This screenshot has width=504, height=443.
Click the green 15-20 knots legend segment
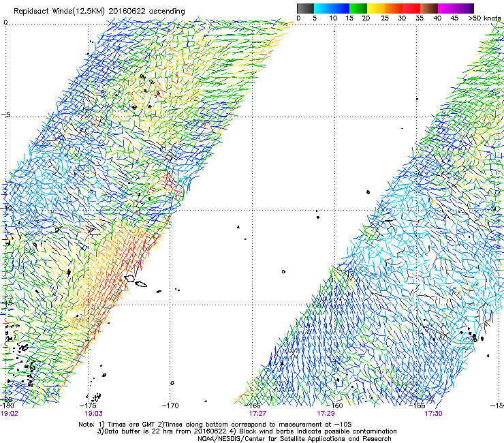pos(358,8)
